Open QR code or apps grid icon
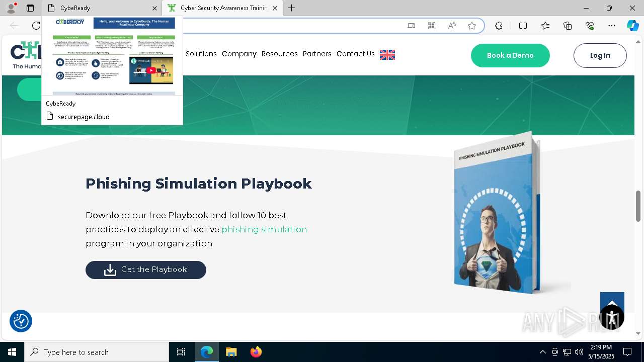The image size is (644, 362). click(432, 26)
